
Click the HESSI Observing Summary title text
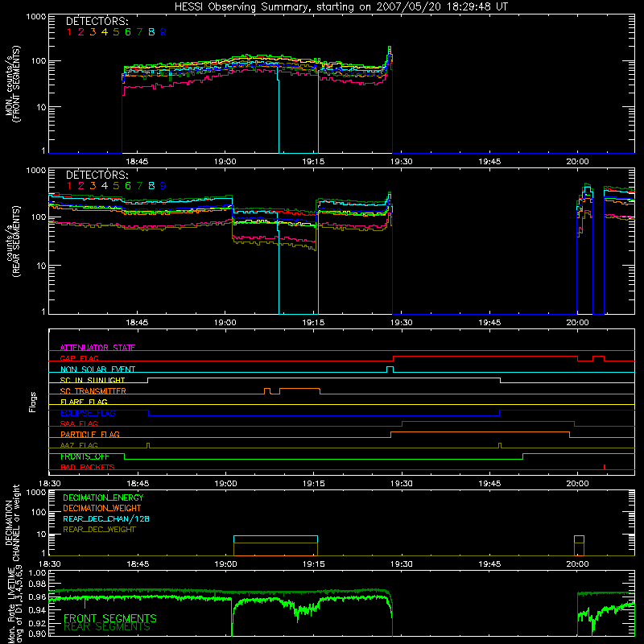point(341,7)
